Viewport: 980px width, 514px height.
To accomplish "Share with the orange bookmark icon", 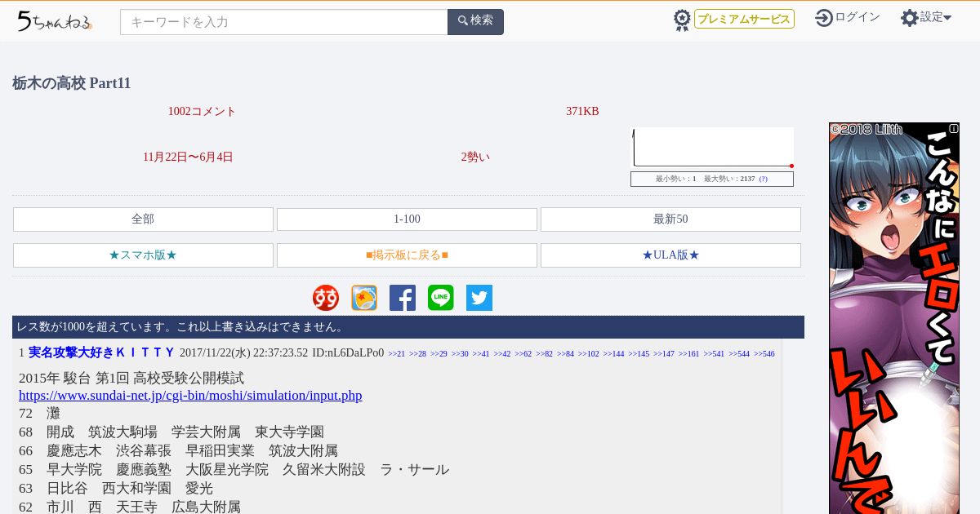I will (x=364, y=298).
